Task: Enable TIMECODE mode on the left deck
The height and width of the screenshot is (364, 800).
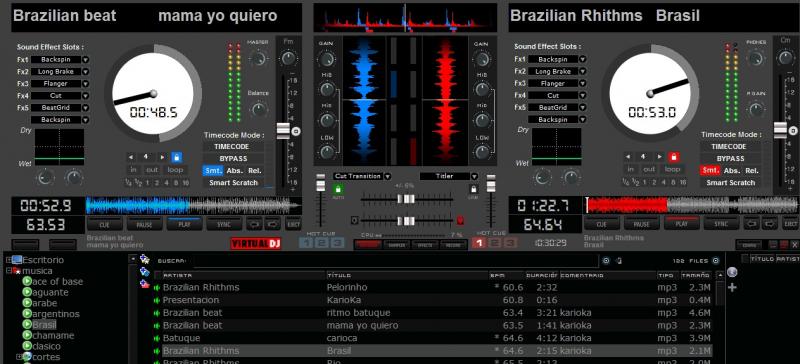Action: pos(234,147)
